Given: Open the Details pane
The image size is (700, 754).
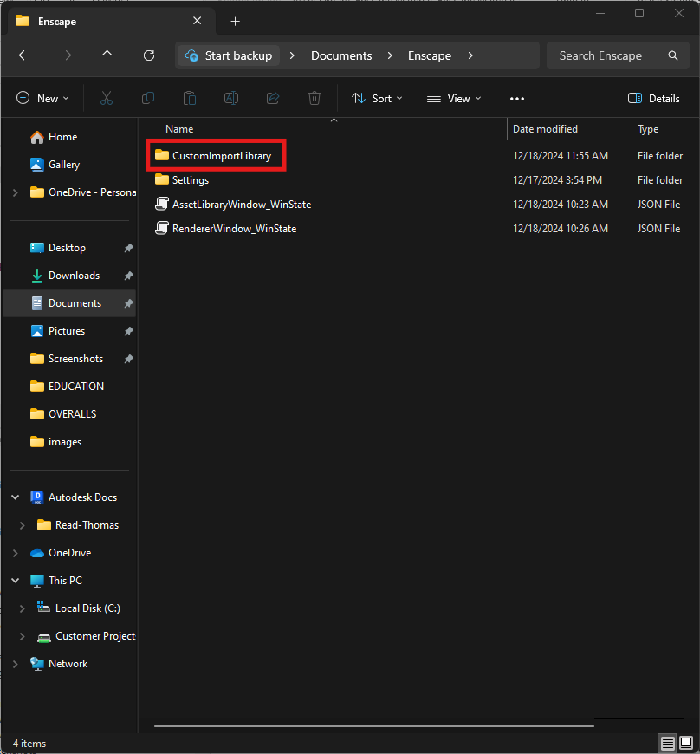Looking at the screenshot, I should [653, 98].
